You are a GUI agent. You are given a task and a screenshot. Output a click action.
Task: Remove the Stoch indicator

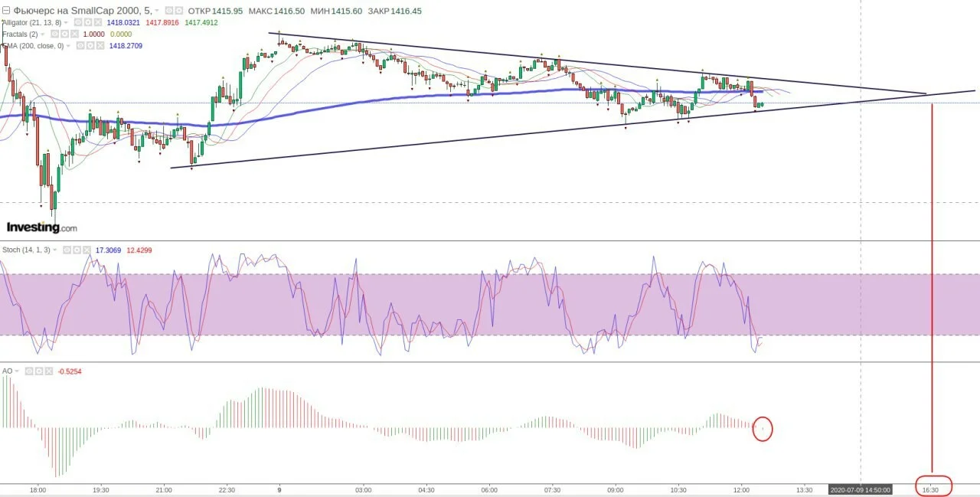pos(87,250)
